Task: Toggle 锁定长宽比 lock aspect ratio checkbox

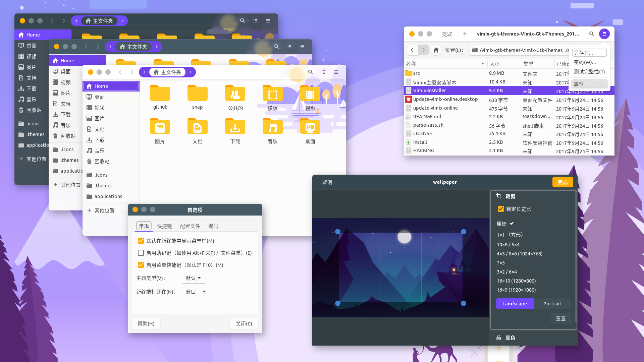Action: tap(500, 209)
